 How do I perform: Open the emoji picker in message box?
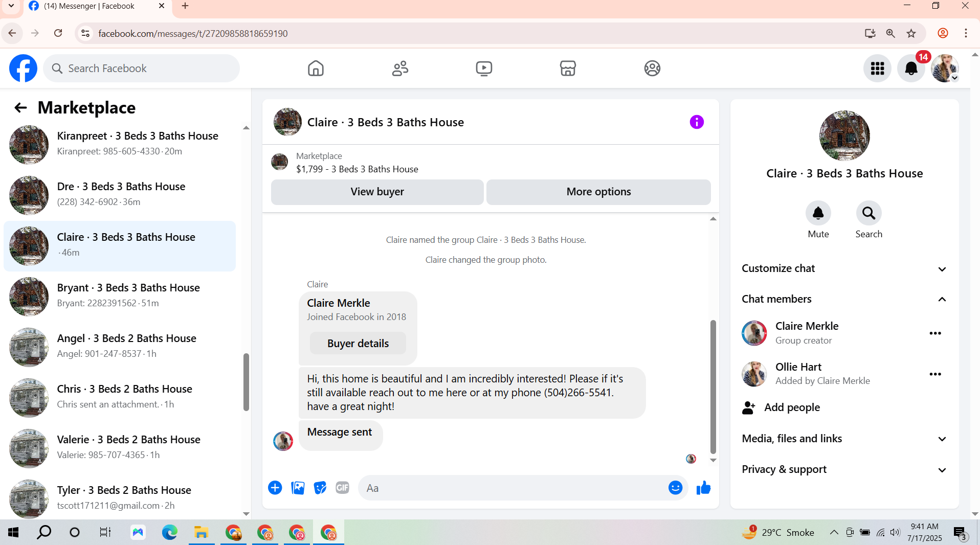(675, 488)
